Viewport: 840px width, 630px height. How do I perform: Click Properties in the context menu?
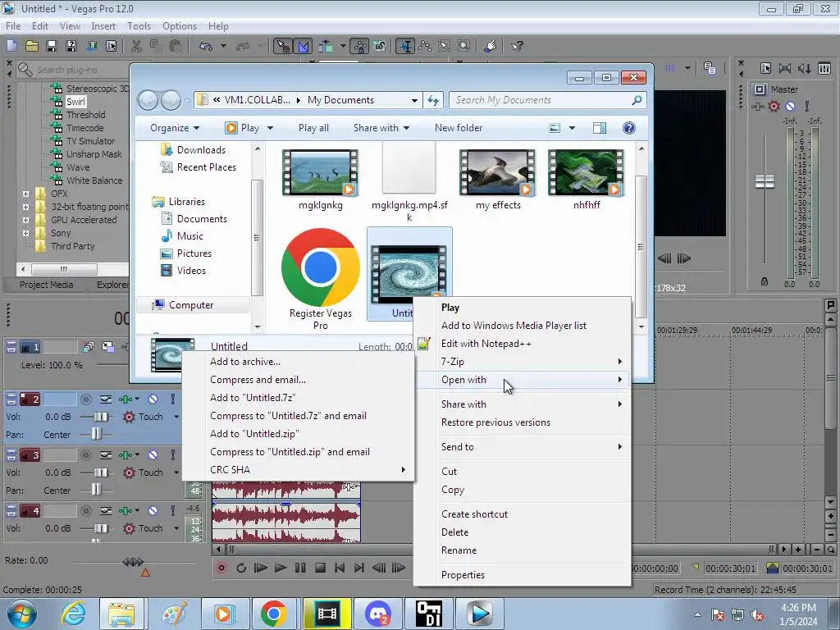click(x=522, y=575)
